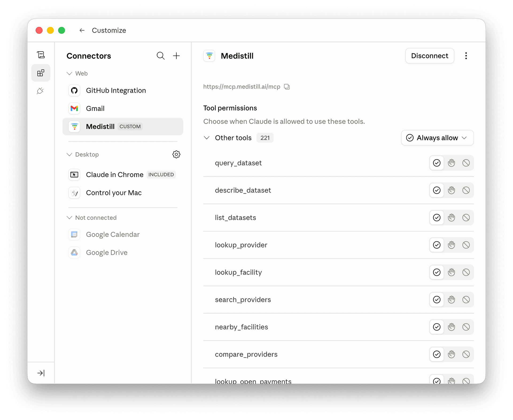This screenshot has height=420, width=513.
Task: Click the nearby_facilities tool name
Action: pos(241,327)
